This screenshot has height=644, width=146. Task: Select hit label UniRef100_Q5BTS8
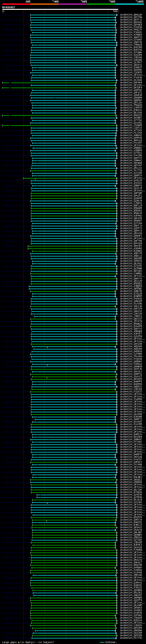[x=131, y=42]
